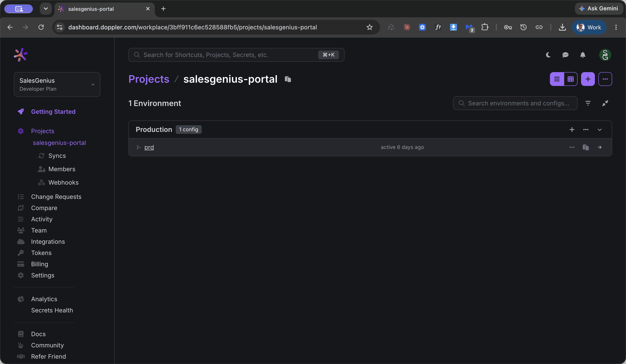Click the red asterisk extension icon
This screenshot has width=626, height=364.
point(407,27)
